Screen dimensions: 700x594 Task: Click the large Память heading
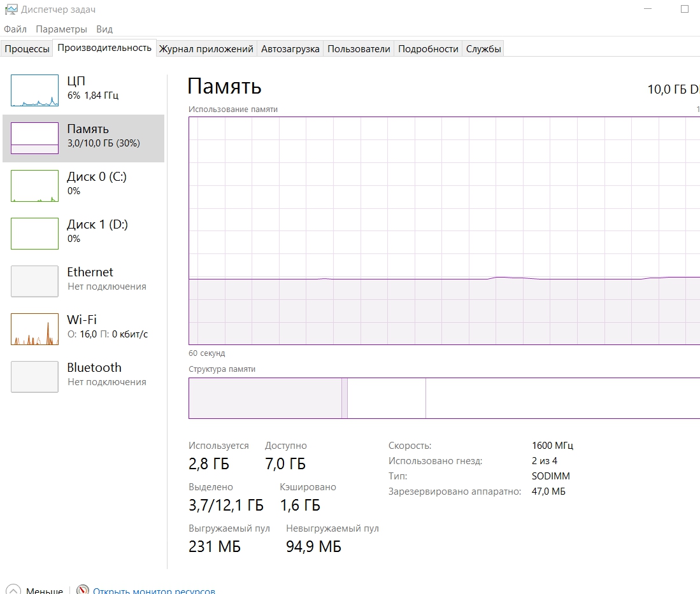point(224,86)
